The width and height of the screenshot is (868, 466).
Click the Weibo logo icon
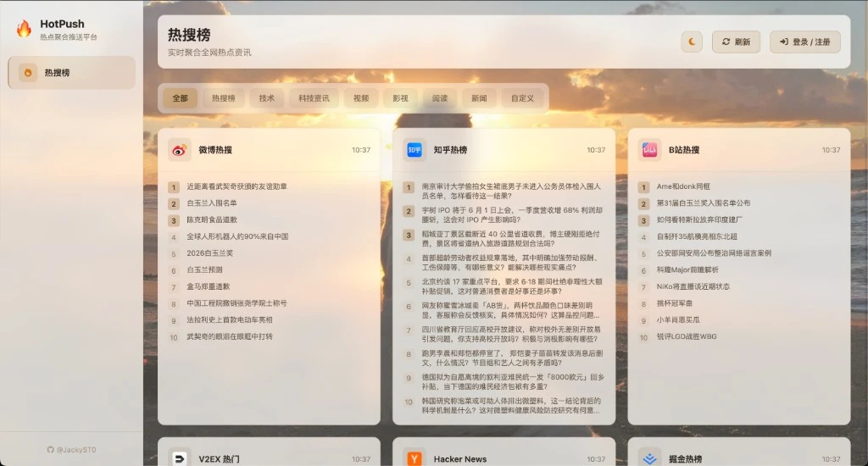[180, 150]
